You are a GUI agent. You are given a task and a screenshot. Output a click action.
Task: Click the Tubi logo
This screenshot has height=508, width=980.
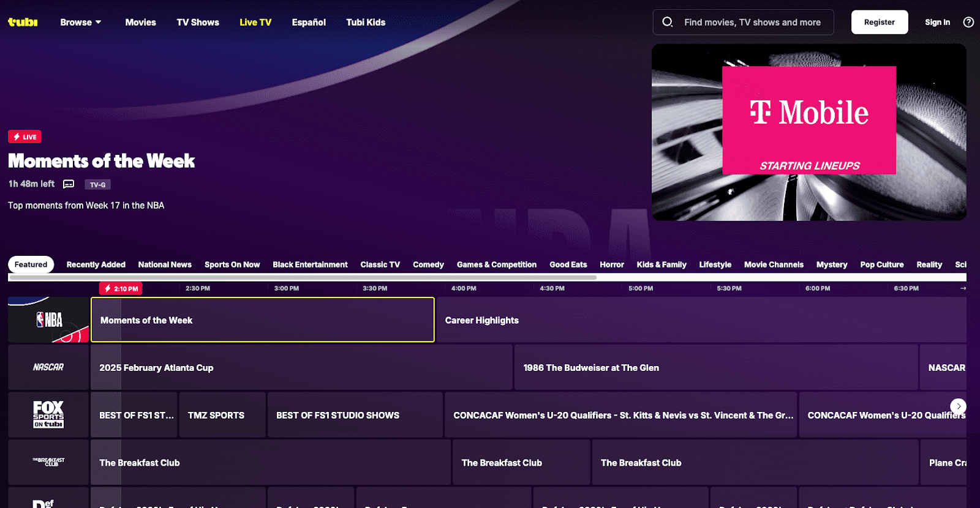[23, 22]
